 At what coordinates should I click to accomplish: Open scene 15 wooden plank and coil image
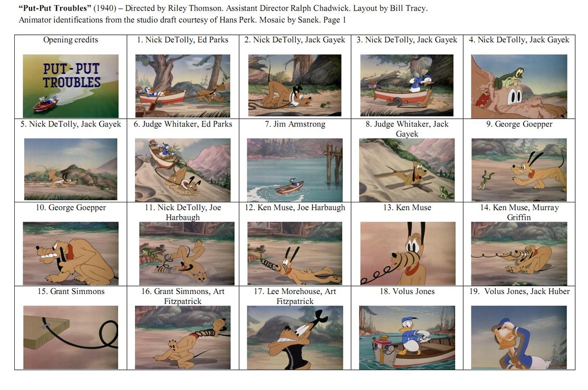(x=71, y=337)
